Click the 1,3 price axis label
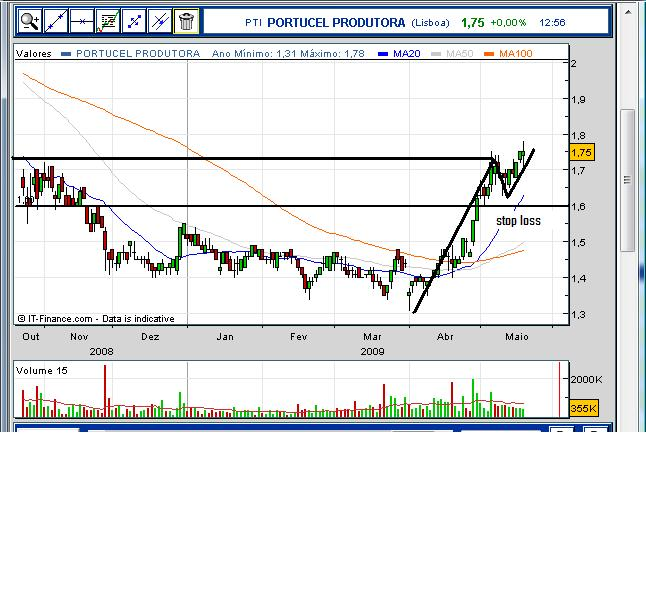Viewport: 646px width, 601px height. pyautogui.click(x=578, y=314)
